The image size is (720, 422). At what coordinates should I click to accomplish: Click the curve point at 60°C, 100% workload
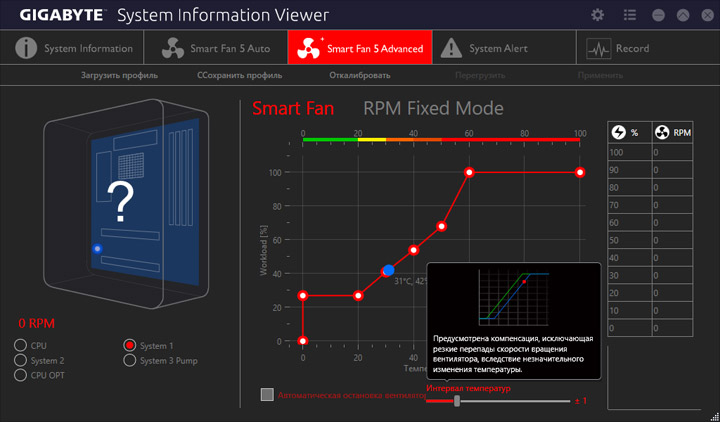point(469,173)
